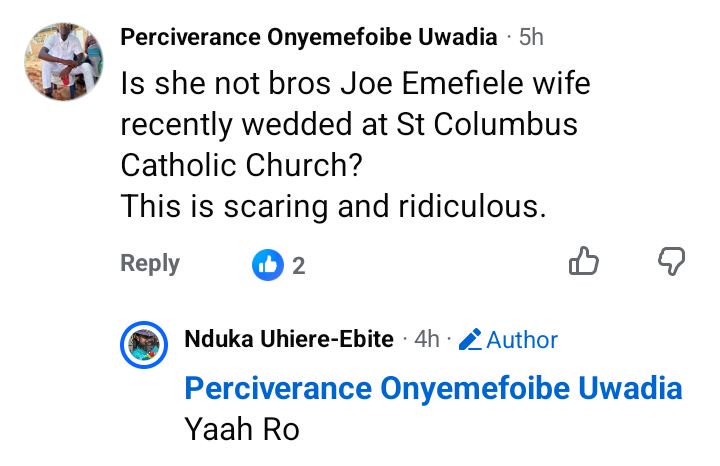Click the pencil Author badge icon
720x466 pixels.
470,339
